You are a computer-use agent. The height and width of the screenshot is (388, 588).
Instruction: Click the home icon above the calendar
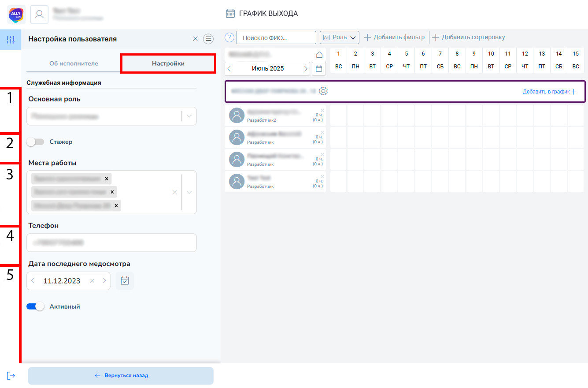[319, 55]
